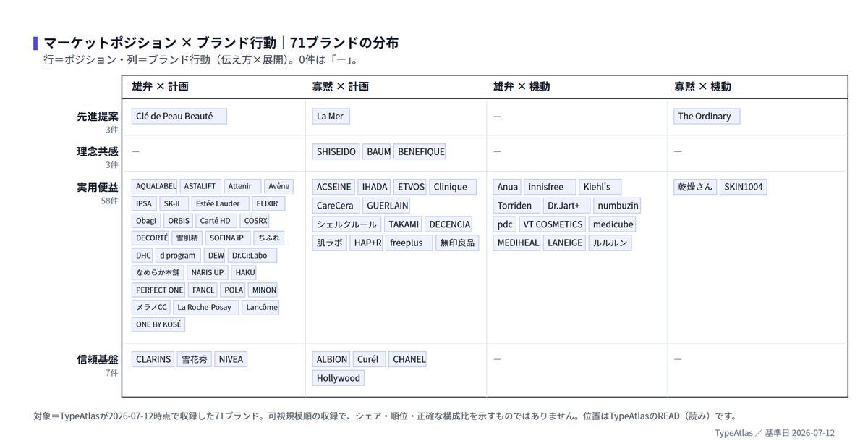Select the ETVOS chip
Screen dimensions: 868x441
pos(412,186)
